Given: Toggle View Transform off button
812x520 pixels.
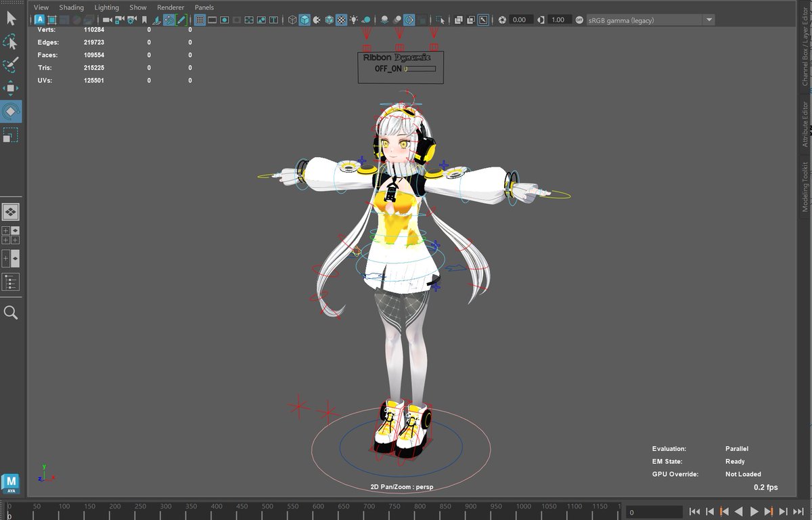Looking at the screenshot, I should (x=579, y=20).
